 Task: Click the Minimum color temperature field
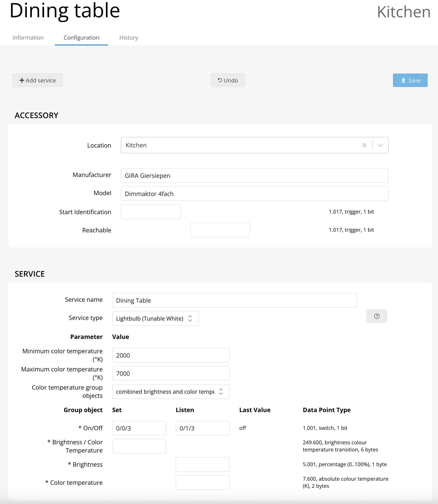click(171, 355)
